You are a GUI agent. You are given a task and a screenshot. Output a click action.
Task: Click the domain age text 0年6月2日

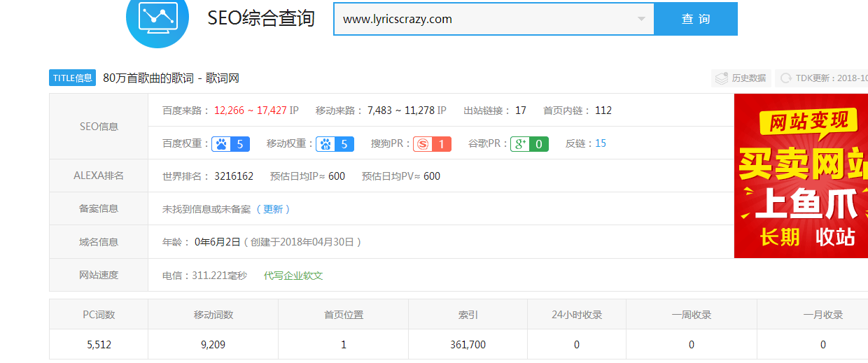(x=218, y=242)
